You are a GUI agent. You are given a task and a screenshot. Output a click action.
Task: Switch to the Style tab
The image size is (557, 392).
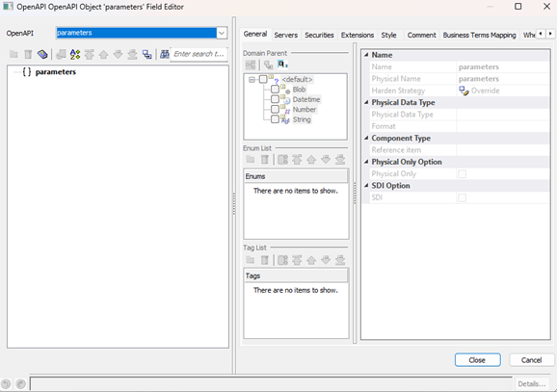point(388,35)
